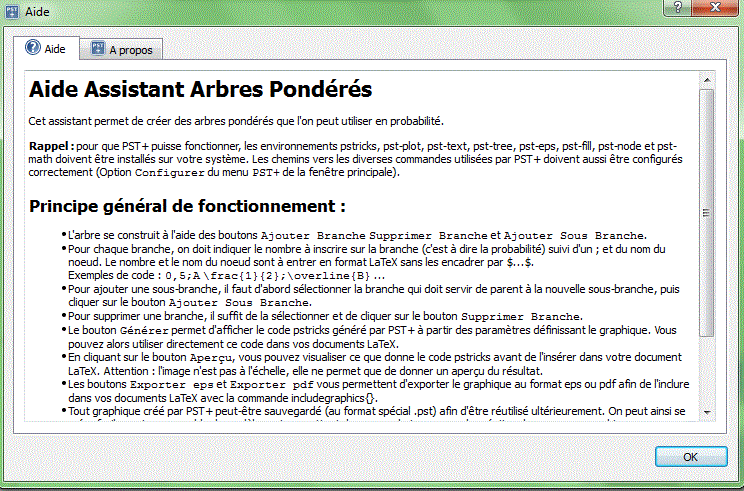Click the scrollbar up arrow
This screenshot has width=744, height=491.
[x=707, y=80]
